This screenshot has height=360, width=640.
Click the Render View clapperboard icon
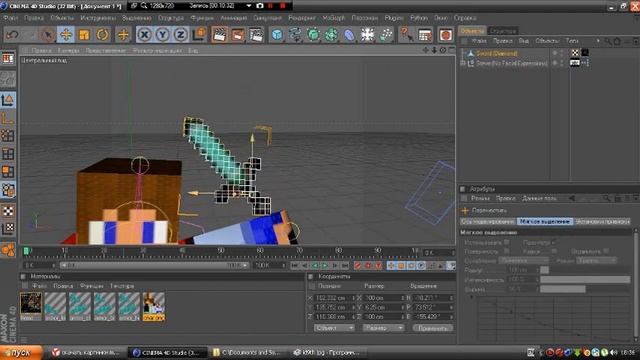(220, 35)
